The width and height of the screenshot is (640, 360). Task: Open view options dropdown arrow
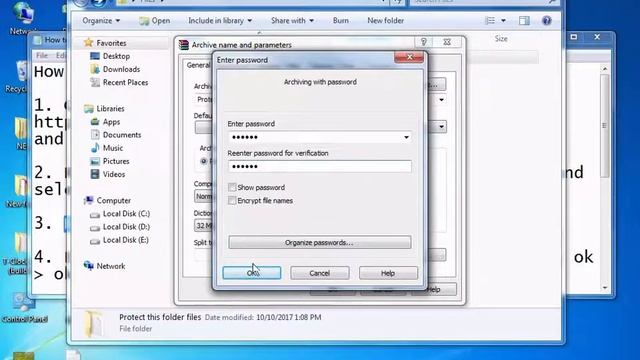(503, 20)
